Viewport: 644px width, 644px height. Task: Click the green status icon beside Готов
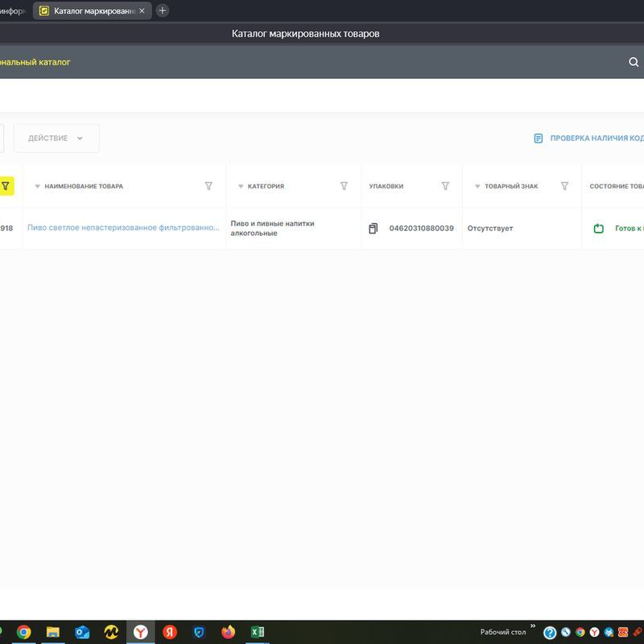tap(599, 229)
